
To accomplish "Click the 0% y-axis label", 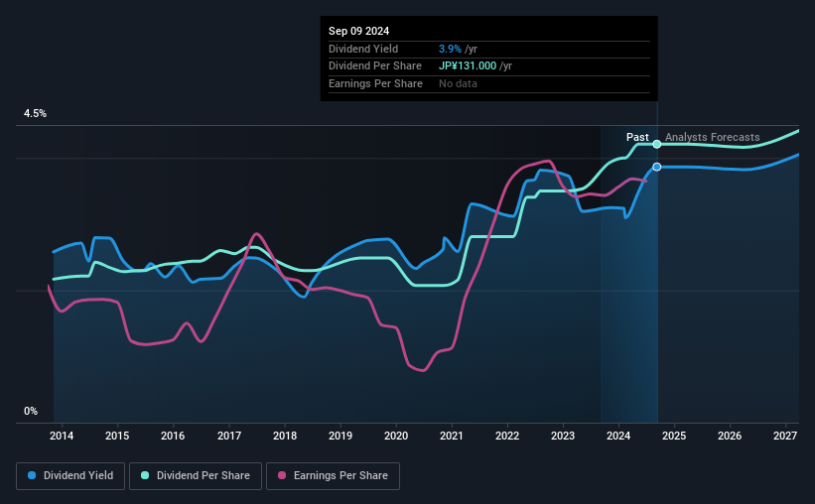I will click(x=31, y=411).
